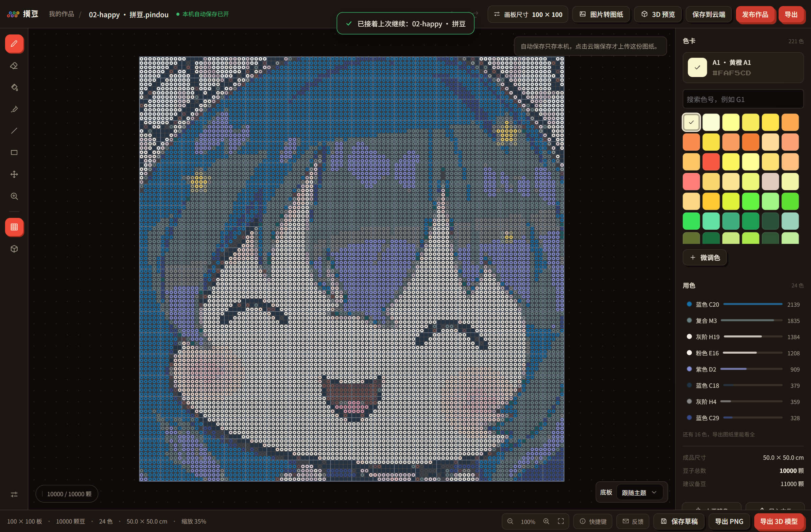
Task: Expand the 底板 跟随主题 dropdown
Action: 640,492
